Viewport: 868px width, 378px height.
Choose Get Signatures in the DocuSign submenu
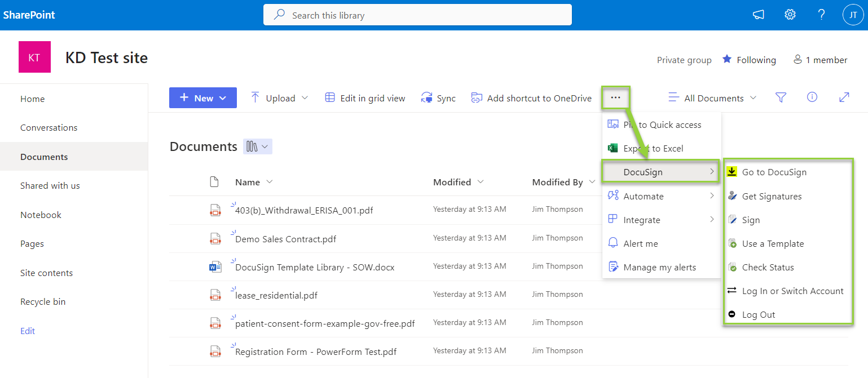click(773, 195)
